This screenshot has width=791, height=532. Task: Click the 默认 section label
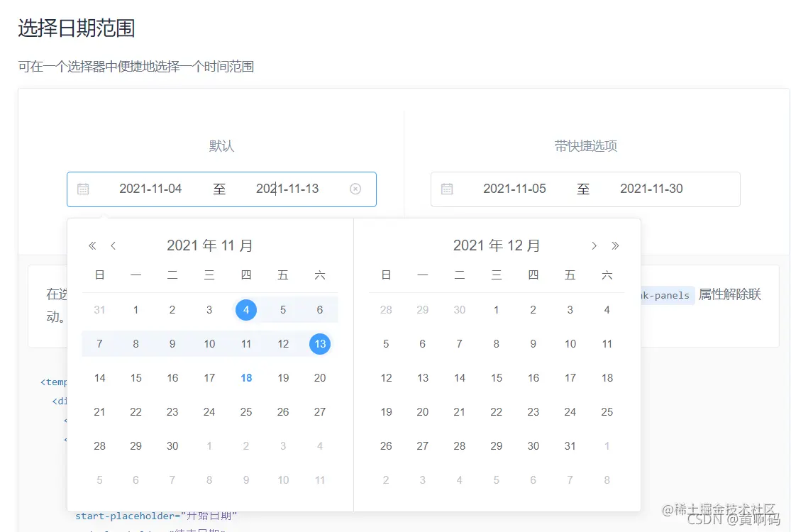coord(221,146)
